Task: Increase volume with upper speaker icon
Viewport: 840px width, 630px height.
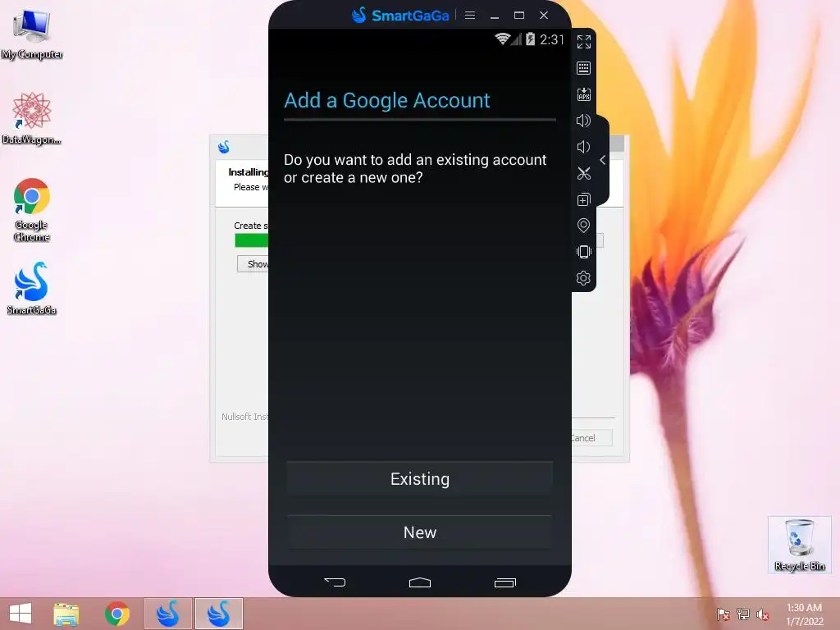Action: 583,121
